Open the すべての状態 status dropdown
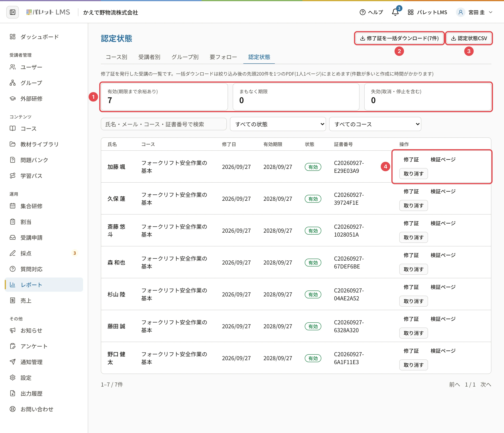This screenshot has width=504, height=433. point(278,124)
